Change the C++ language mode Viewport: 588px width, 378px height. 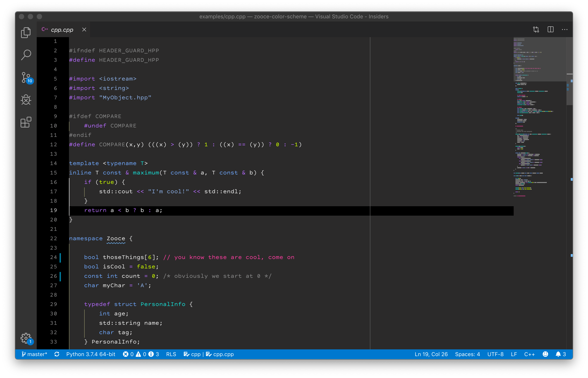click(529, 354)
